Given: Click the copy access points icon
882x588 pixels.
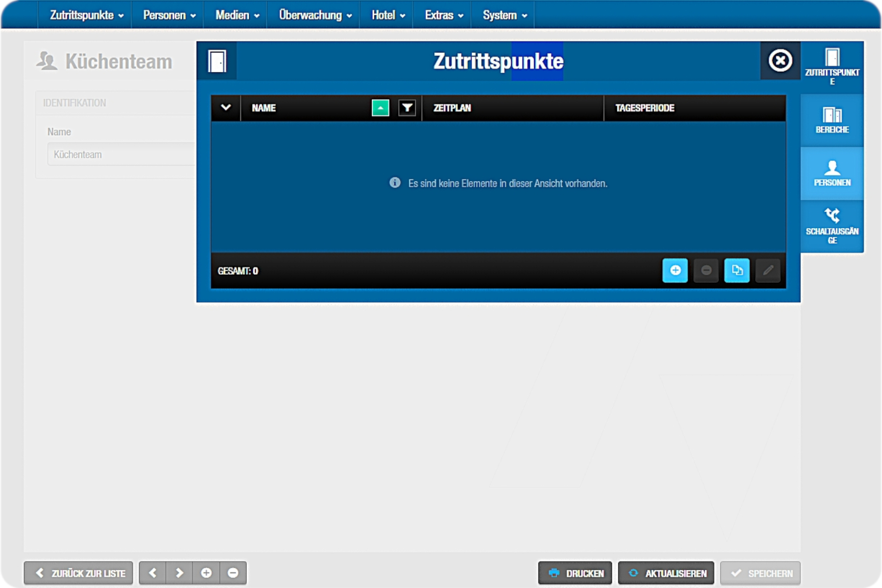Looking at the screenshot, I should [737, 270].
